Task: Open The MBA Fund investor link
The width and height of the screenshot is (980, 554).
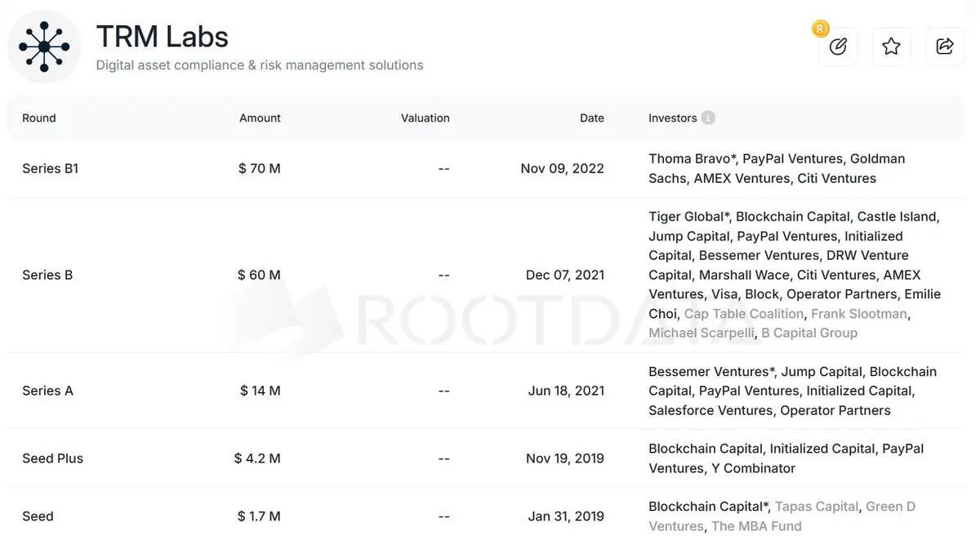Action: (756, 526)
